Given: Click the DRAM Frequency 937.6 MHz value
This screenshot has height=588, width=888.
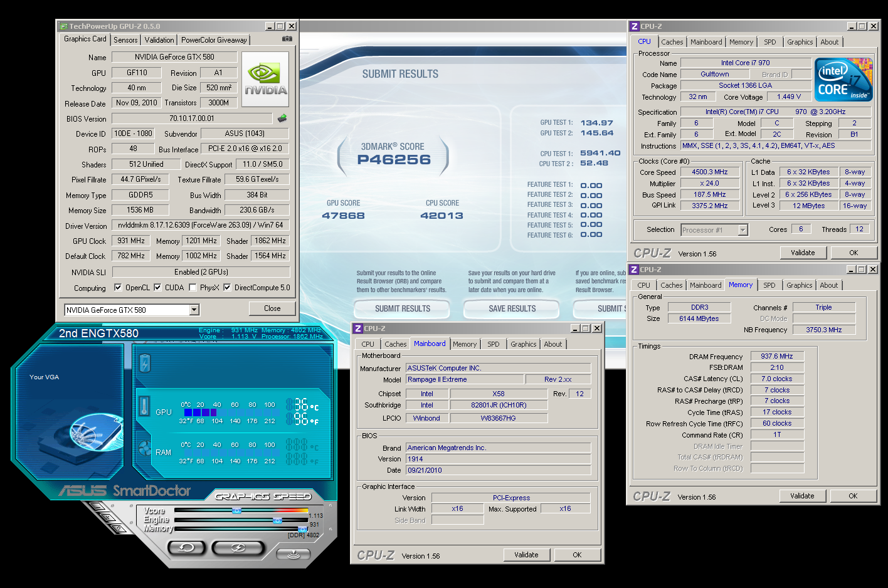Looking at the screenshot, I should tap(777, 356).
